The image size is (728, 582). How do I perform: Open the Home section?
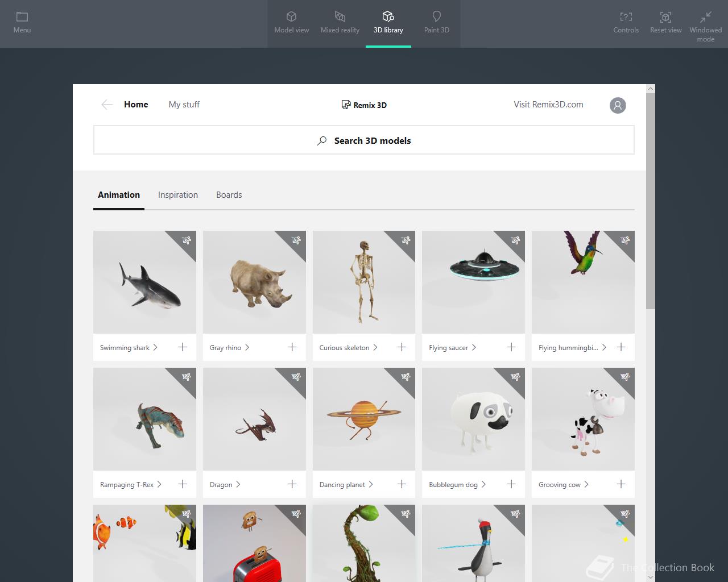pyautogui.click(x=136, y=105)
